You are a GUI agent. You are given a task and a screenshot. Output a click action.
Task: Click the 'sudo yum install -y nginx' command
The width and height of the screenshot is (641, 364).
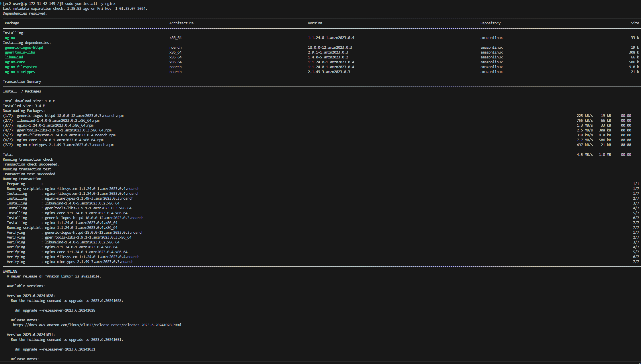(90, 3)
